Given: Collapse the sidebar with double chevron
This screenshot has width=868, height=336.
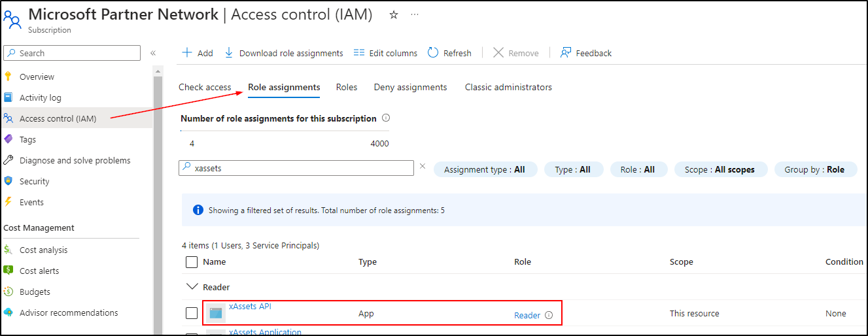Looking at the screenshot, I should click(x=153, y=53).
